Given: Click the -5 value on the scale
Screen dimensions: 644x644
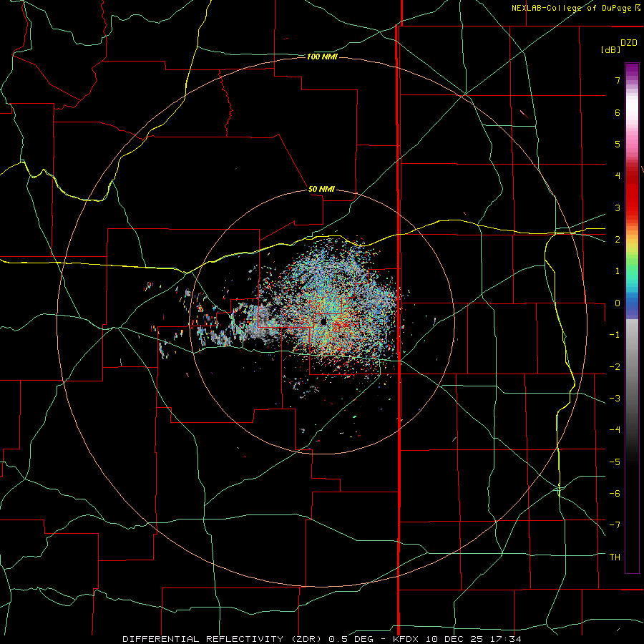Looking at the screenshot, I should click(x=615, y=462).
